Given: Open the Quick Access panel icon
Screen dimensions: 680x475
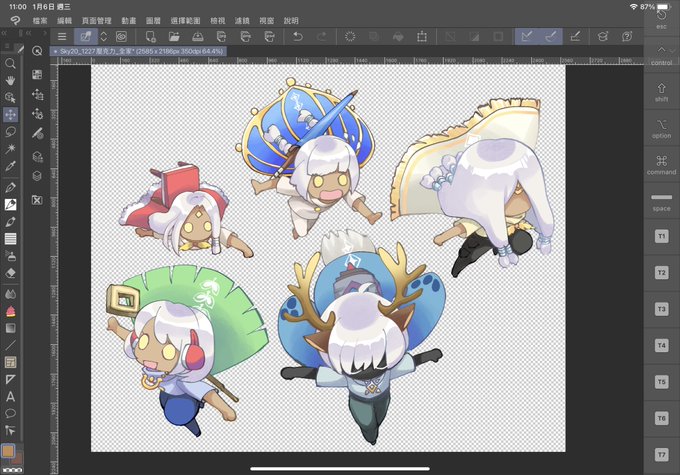Looking at the screenshot, I should 37,51.
